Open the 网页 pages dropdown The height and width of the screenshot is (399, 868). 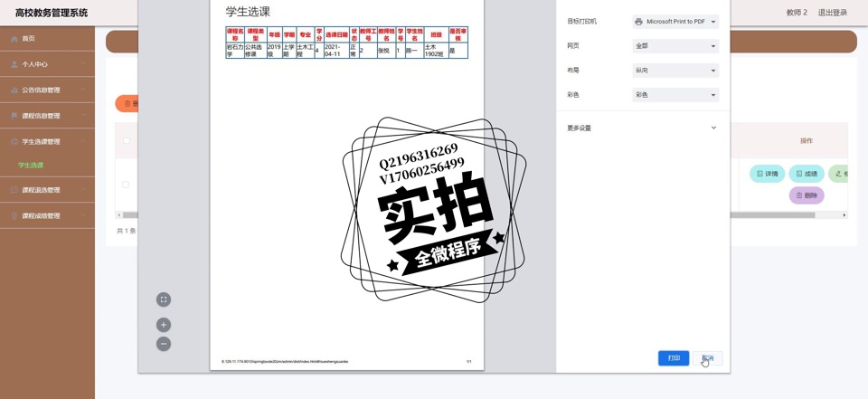click(675, 45)
